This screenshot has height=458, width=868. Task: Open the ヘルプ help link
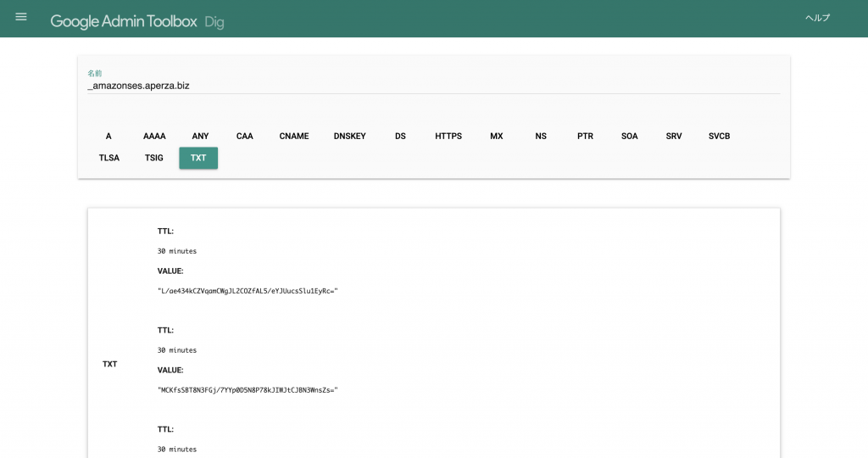(817, 18)
